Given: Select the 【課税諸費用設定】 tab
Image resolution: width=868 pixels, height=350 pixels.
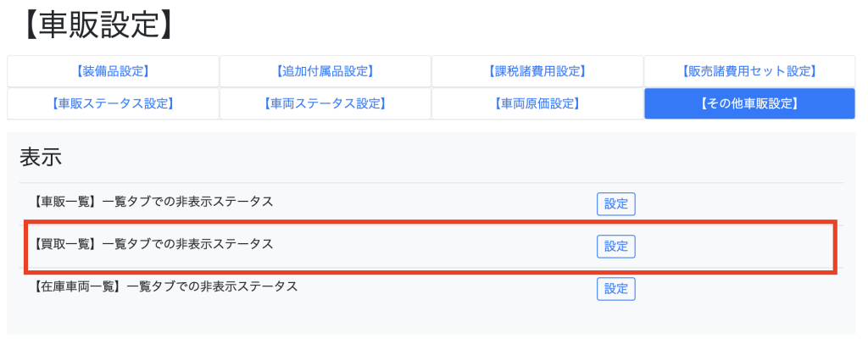Looking at the screenshot, I should (x=537, y=71).
